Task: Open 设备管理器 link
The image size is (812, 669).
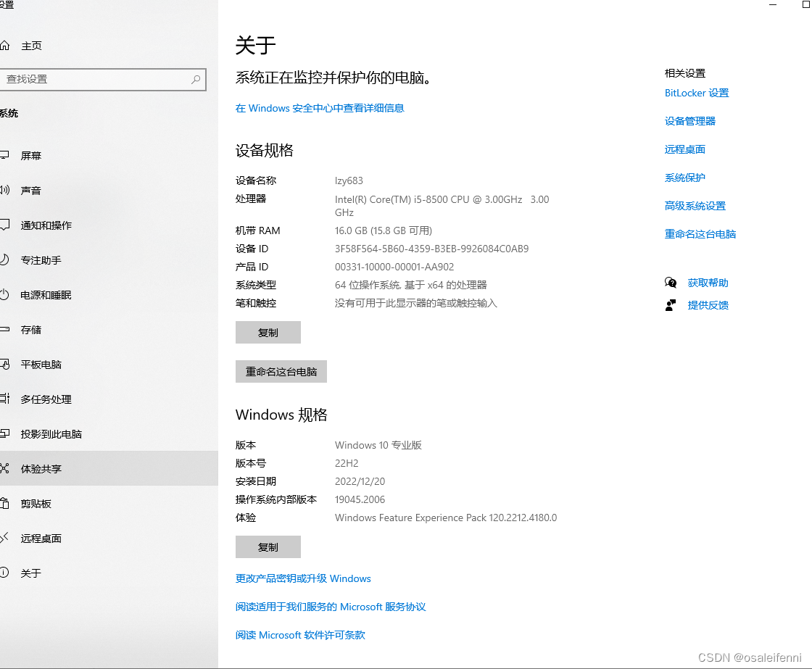Action: click(689, 120)
